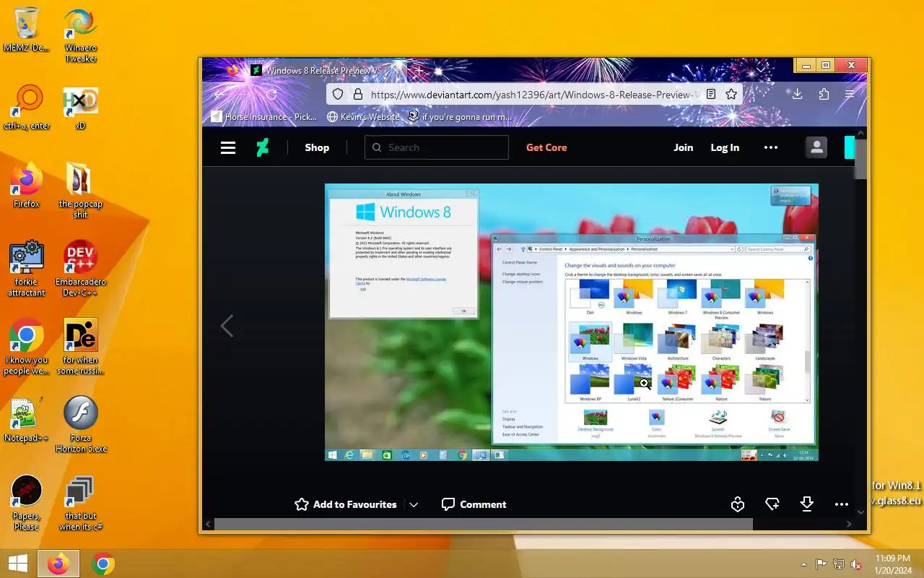Select Embarcadero Dev-C++ desktop icon
Image resolution: width=924 pixels, height=578 pixels.
(81, 269)
